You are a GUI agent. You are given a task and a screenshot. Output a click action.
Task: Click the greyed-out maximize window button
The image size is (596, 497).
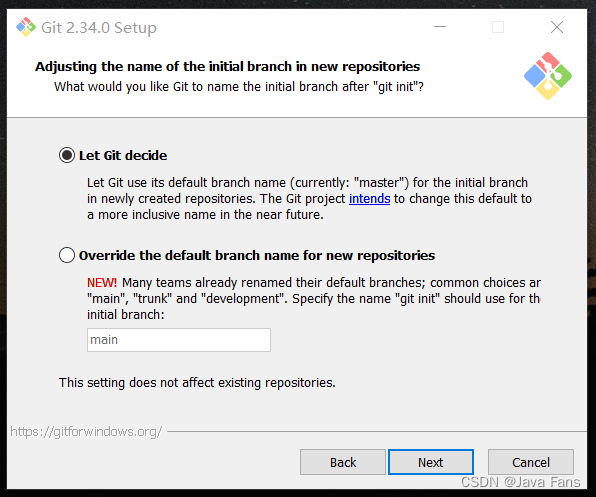tap(498, 27)
